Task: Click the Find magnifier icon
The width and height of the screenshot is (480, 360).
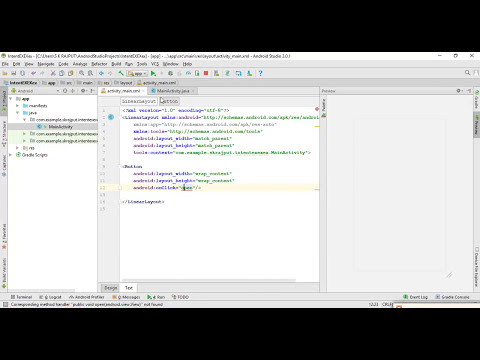Action: pos(81,73)
